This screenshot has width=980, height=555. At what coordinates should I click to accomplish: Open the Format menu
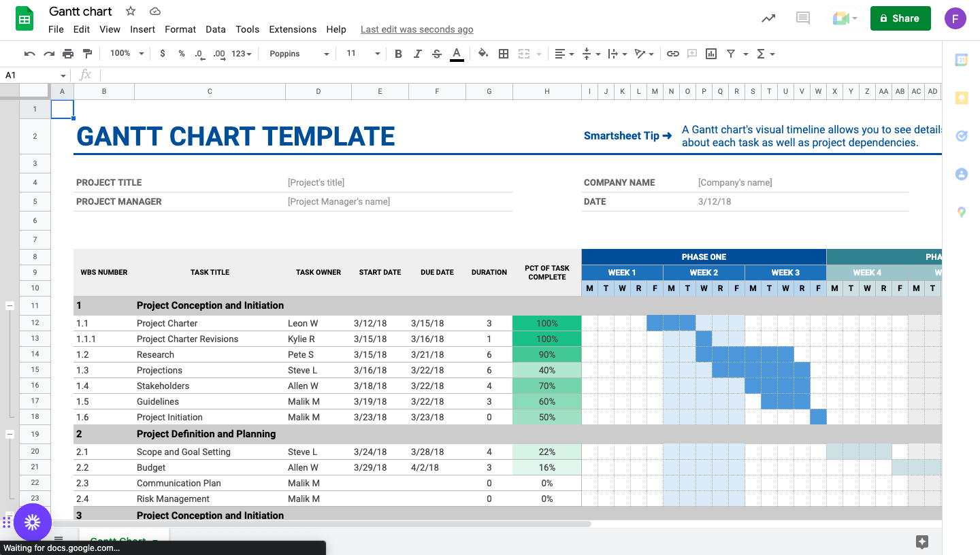pos(180,29)
